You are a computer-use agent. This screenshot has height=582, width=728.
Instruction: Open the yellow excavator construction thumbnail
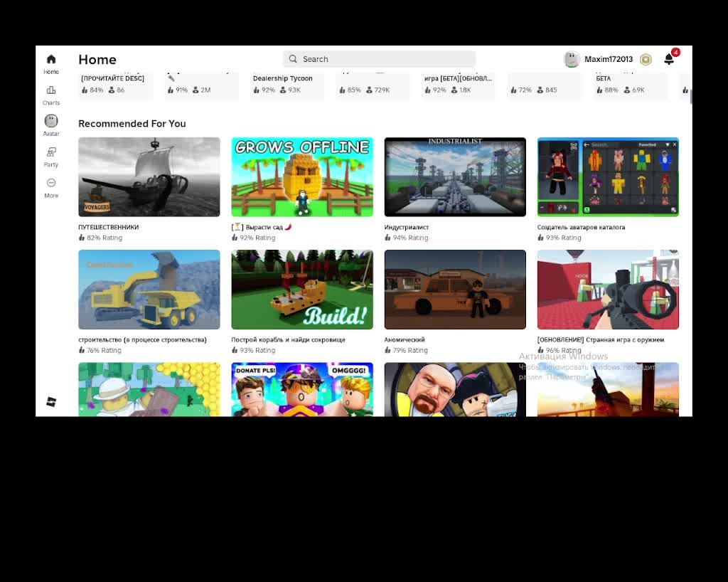pyautogui.click(x=149, y=290)
